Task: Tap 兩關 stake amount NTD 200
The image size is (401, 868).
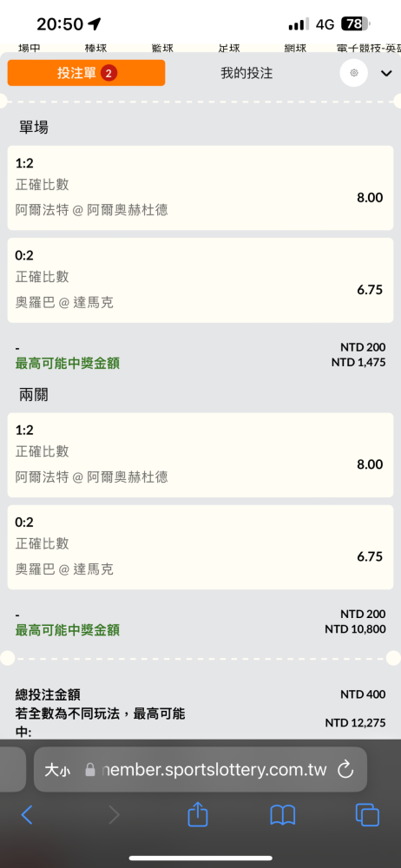Action: [363, 615]
